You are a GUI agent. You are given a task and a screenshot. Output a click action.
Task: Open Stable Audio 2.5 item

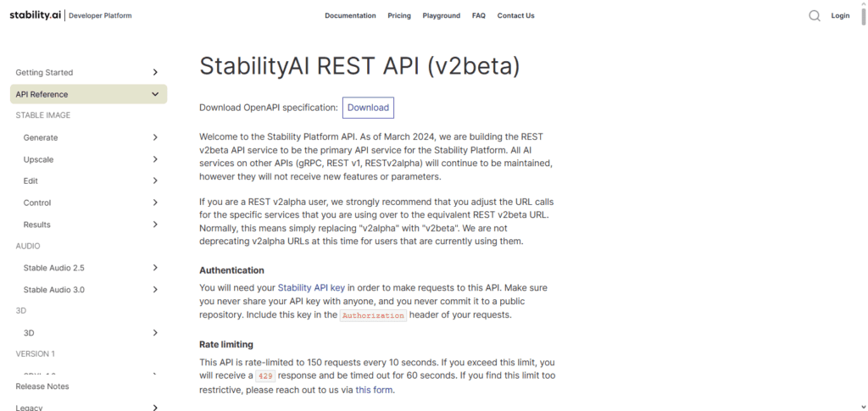[x=53, y=268]
